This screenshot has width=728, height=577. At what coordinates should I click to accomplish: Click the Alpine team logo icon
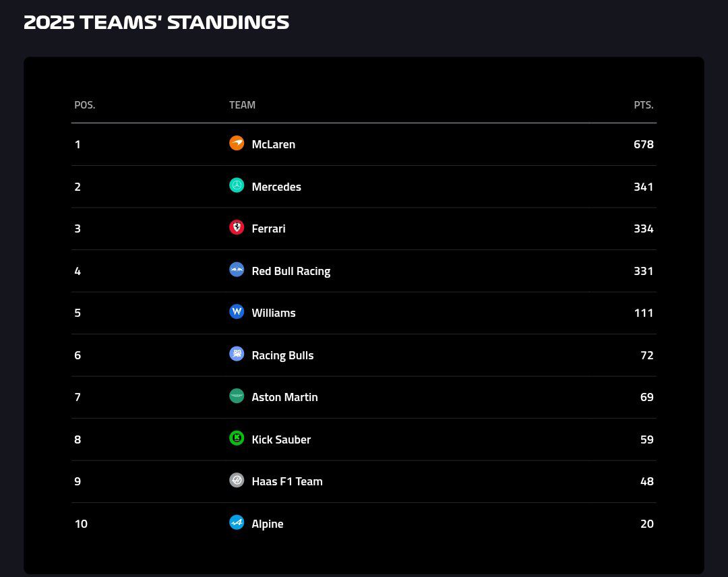tap(237, 523)
